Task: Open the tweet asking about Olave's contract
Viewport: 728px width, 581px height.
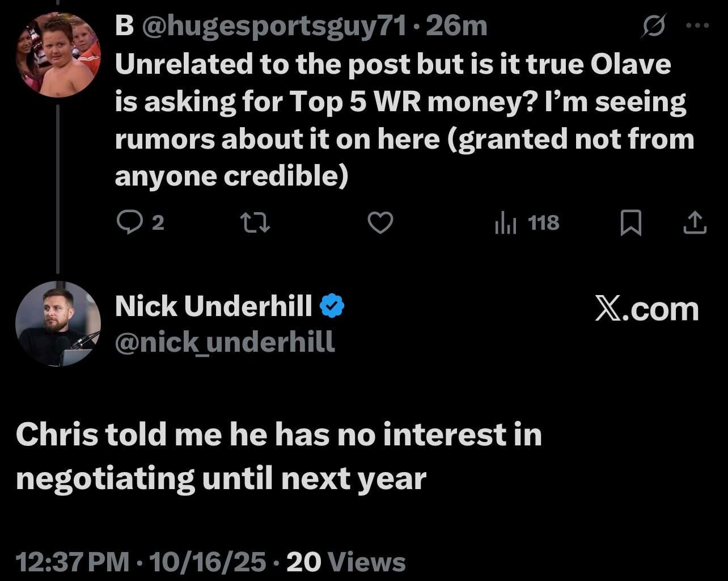Action: pyautogui.click(x=397, y=120)
